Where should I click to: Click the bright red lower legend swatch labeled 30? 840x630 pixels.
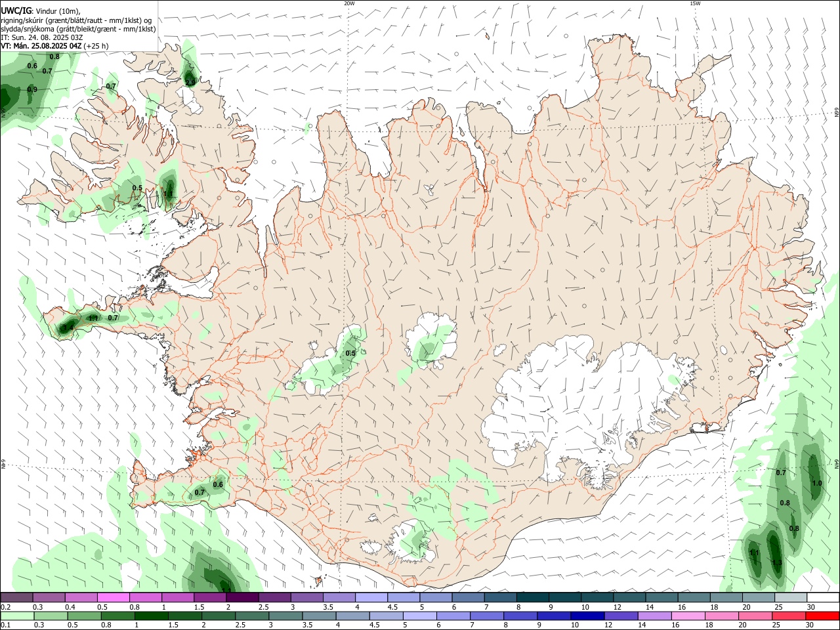tap(823, 616)
